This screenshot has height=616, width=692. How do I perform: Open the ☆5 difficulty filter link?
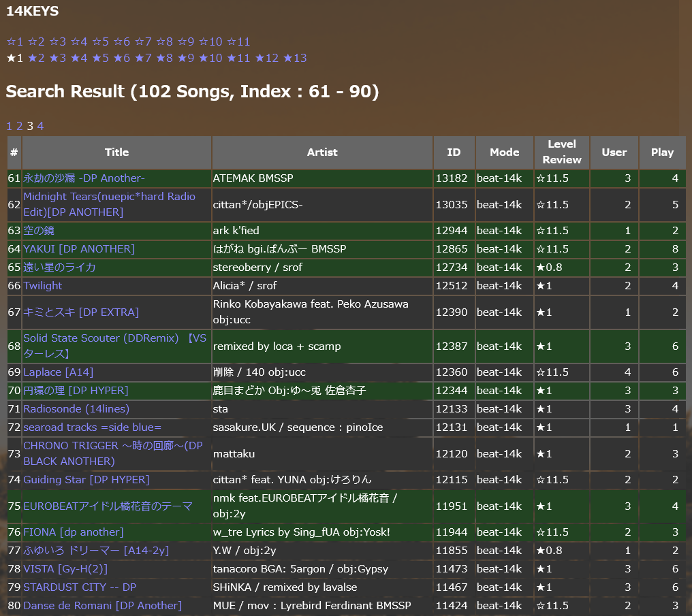pos(100,42)
